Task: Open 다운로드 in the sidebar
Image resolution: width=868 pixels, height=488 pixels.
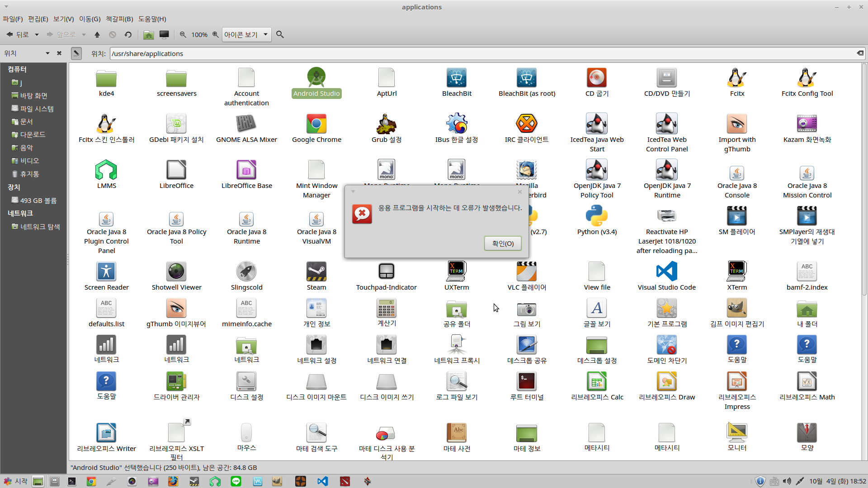Action: pos(33,135)
